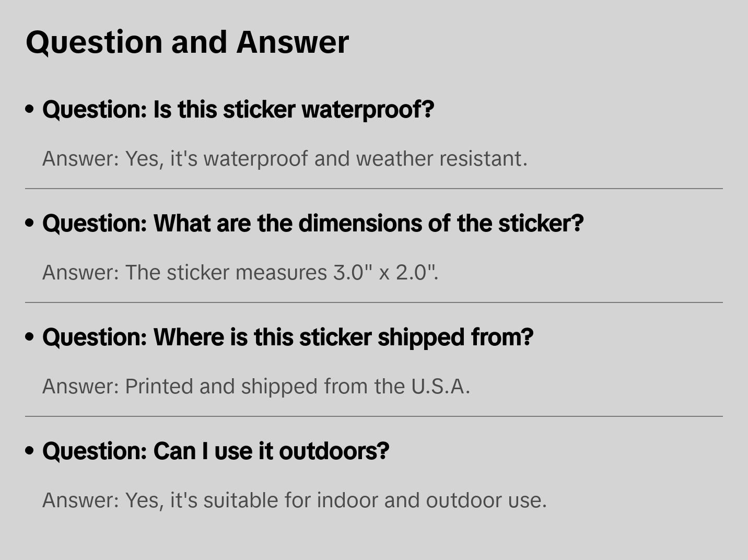This screenshot has height=560, width=748.
Task: Click the indoor and outdoor use answer
Action: (x=294, y=500)
